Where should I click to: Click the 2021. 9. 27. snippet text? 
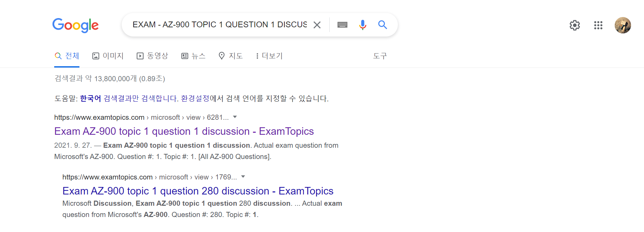click(x=73, y=145)
